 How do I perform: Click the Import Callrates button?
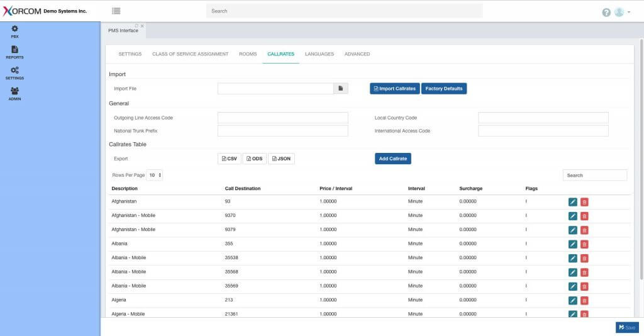click(x=394, y=89)
